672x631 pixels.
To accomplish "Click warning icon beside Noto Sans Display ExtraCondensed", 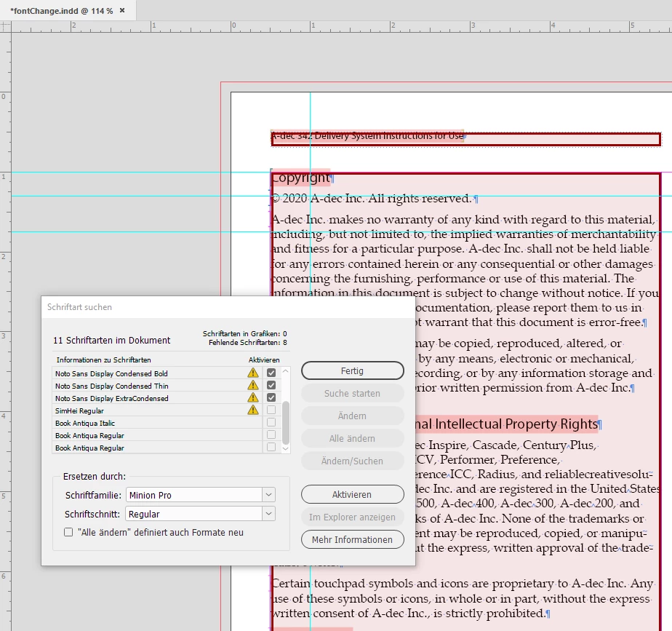I will [x=253, y=397].
